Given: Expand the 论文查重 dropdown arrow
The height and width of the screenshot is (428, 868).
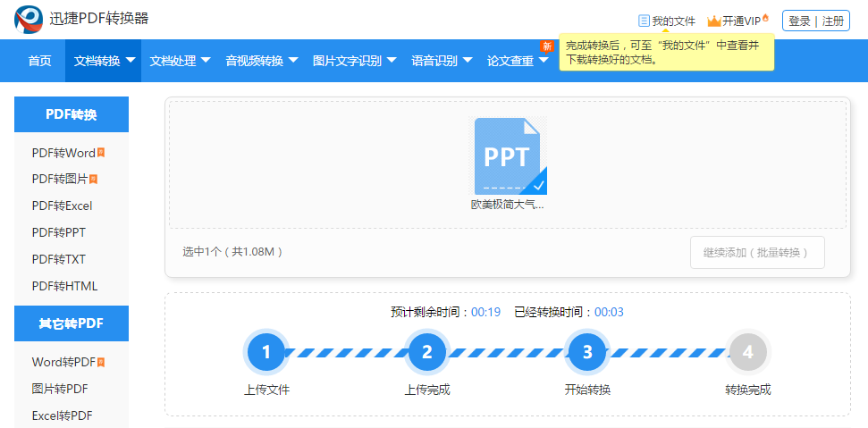Looking at the screenshot, I should click(544, 60).
